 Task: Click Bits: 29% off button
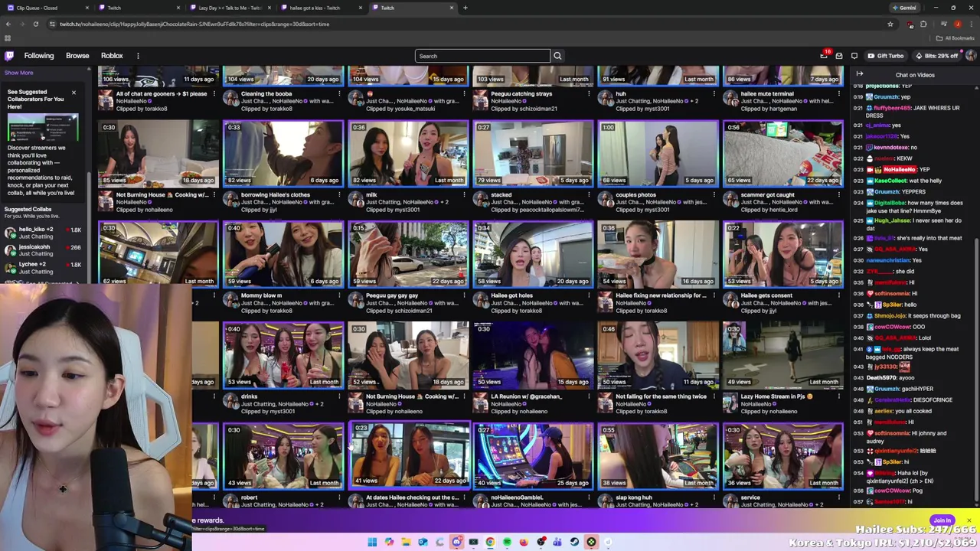pyautogui.click(x=936, y=56)
